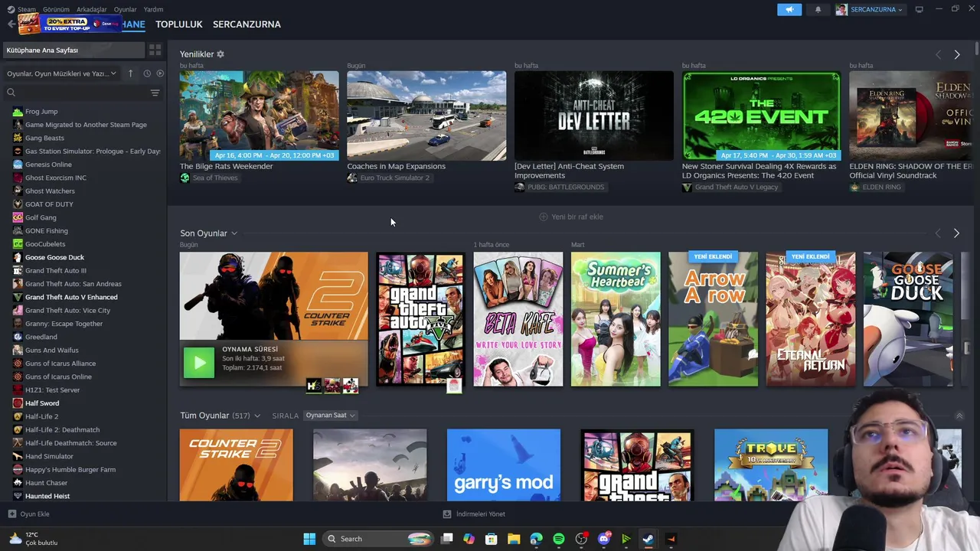This screenshot has height=551, width=980.
Task: Click the Greedland game icon
Action: (18, 337)
